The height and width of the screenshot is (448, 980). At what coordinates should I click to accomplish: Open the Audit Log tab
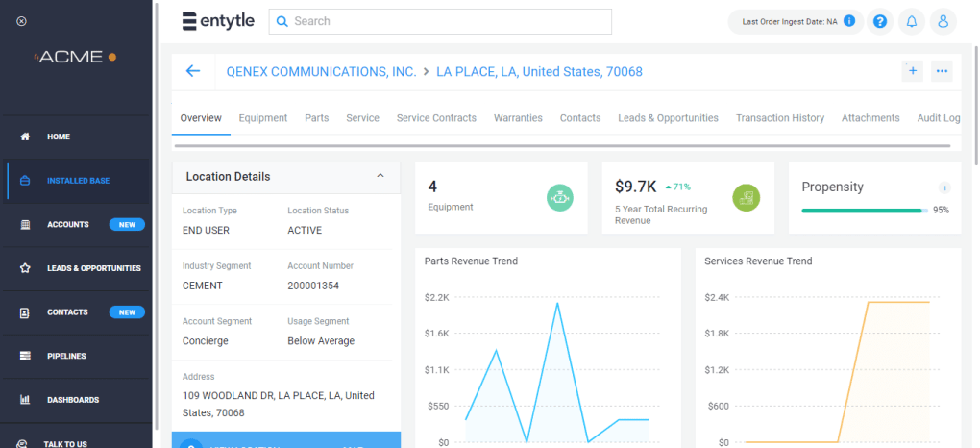point(939,117)
